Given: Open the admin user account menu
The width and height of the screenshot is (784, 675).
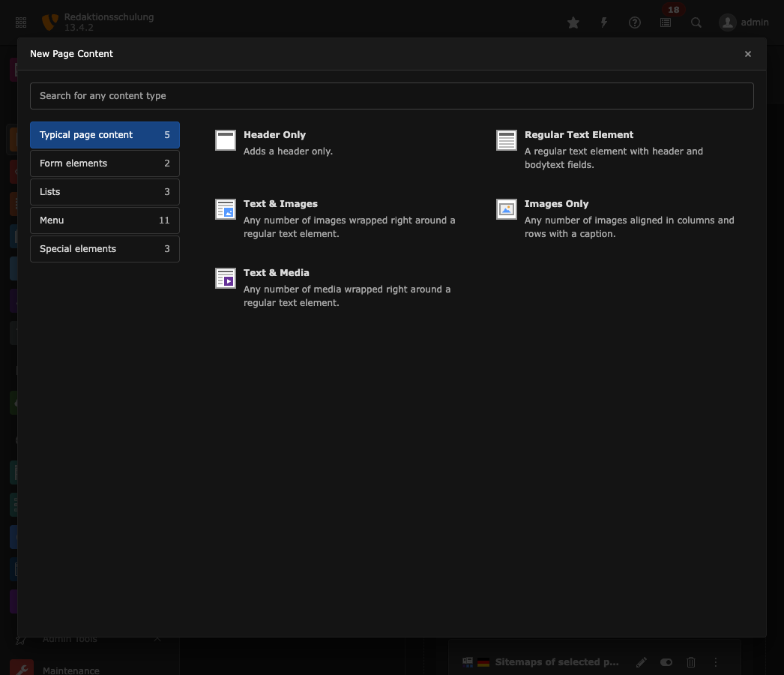Looking at the screenshot, I should click(744, 22).
